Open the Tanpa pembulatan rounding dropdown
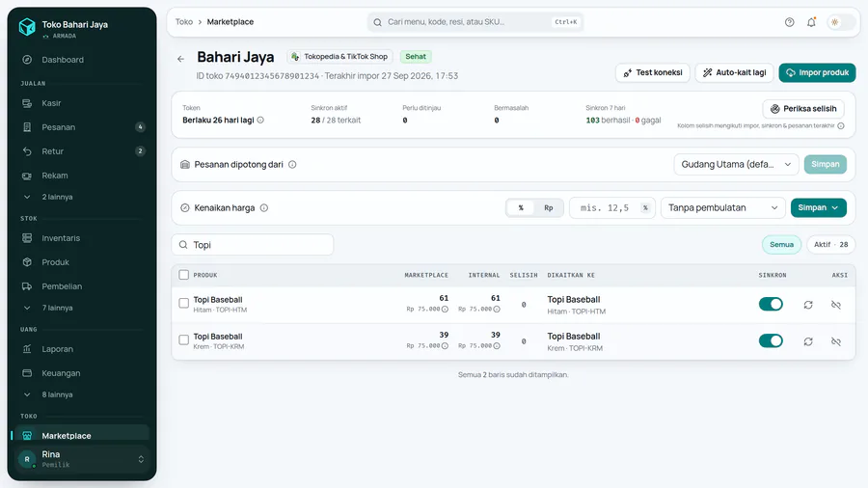The width and height of the screenshot is (868, 488). point(722,208)
